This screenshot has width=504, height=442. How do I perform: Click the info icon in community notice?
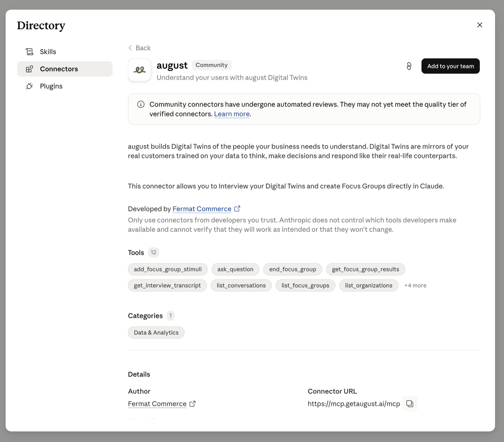[x=141, y=104]
